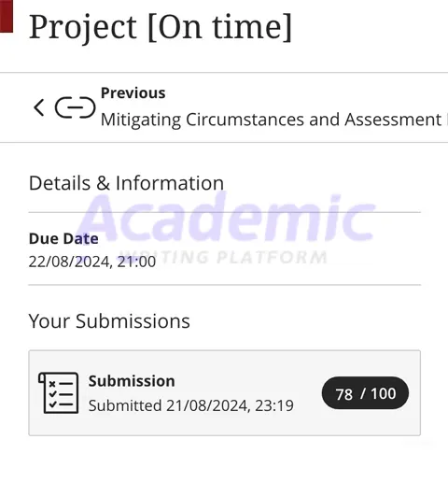
Task: Click the due date value 22/08/2024, 21:00
Action: click(92, 262)
